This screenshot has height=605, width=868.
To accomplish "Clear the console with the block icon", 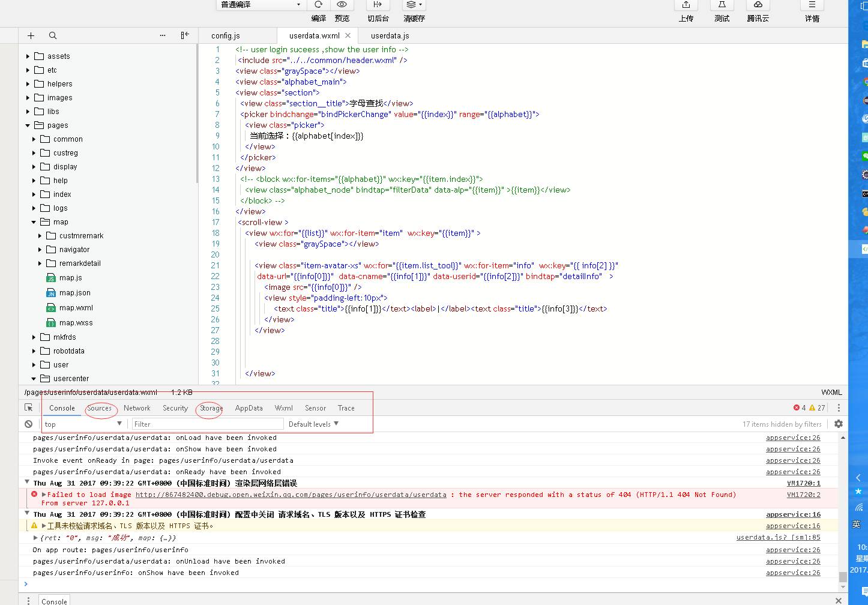I will [x=28, y=424].
